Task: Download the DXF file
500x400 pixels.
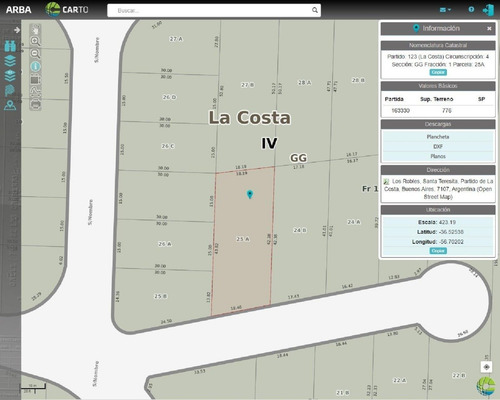Action: click(438, 146)
